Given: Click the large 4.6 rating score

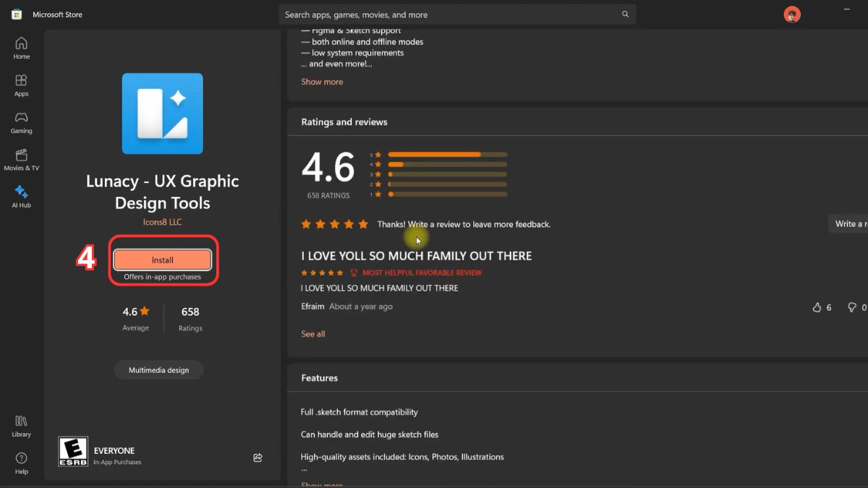Looking at the screenshot, I should pyautogui.click(x=328, y=168).
